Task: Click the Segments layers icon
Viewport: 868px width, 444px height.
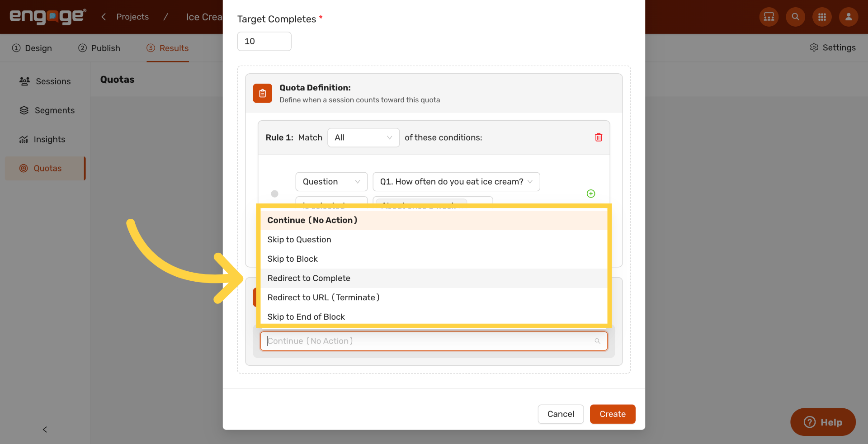Action: click(24, 110)
